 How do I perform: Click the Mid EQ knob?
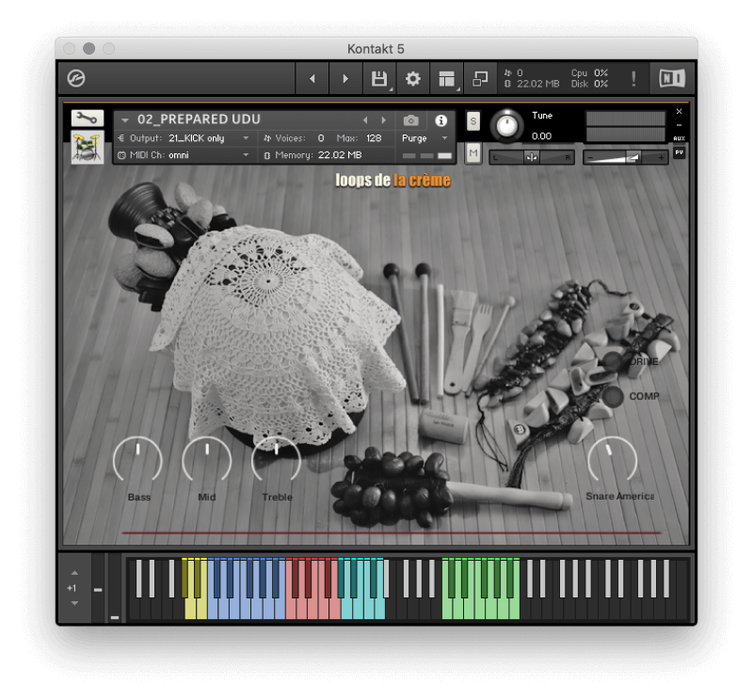point(207,460)
